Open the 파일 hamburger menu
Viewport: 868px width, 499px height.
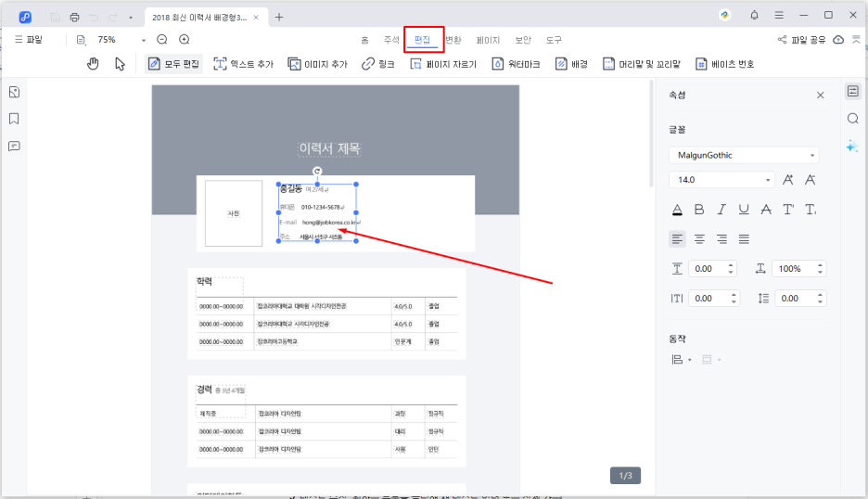[x=29, y=39]
